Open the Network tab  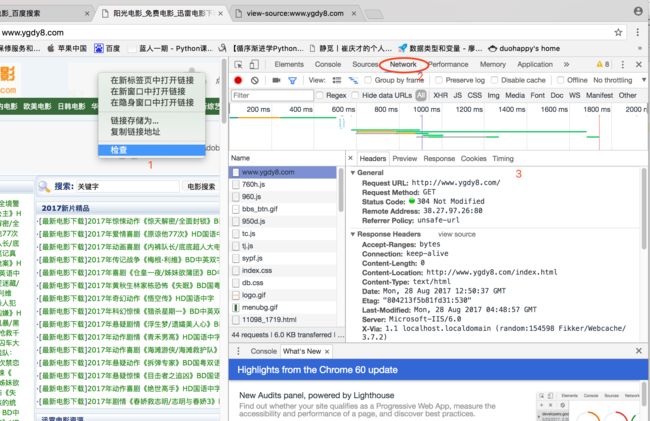tap(403, 64)
